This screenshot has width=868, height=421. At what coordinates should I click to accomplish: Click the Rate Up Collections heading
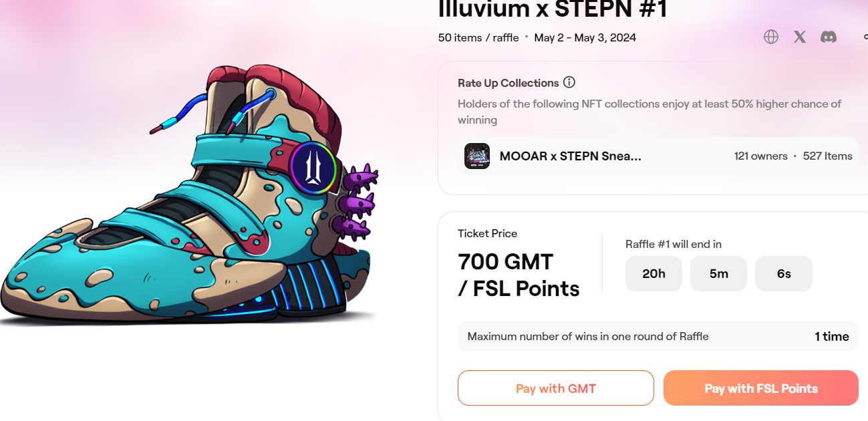(509, 83)
